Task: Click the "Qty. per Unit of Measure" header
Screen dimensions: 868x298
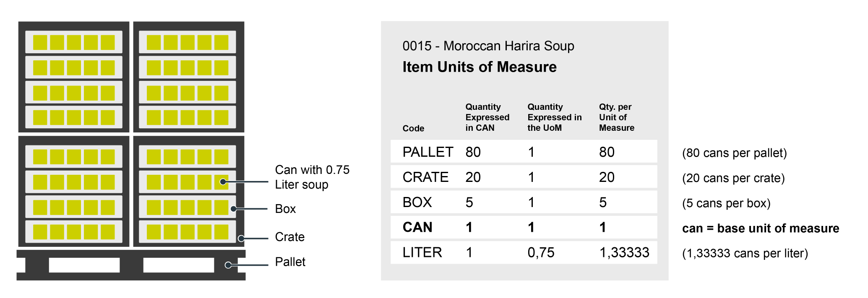Action: [616, 117]
